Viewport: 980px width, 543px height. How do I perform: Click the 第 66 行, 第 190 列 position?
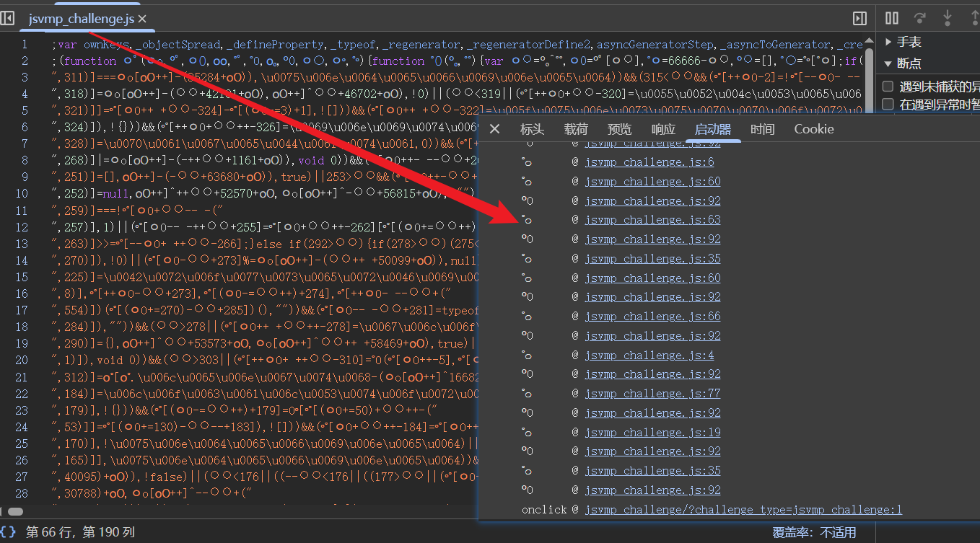coord(80,532)
